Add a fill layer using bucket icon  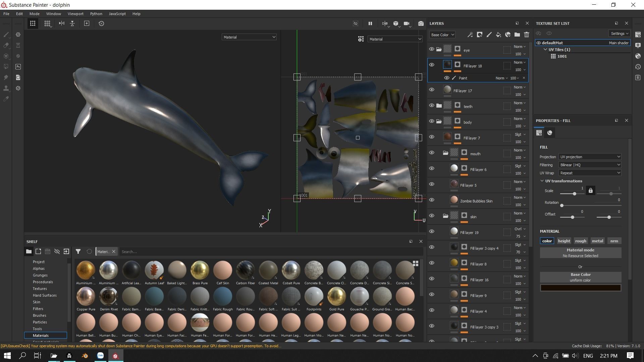point(498,35)
